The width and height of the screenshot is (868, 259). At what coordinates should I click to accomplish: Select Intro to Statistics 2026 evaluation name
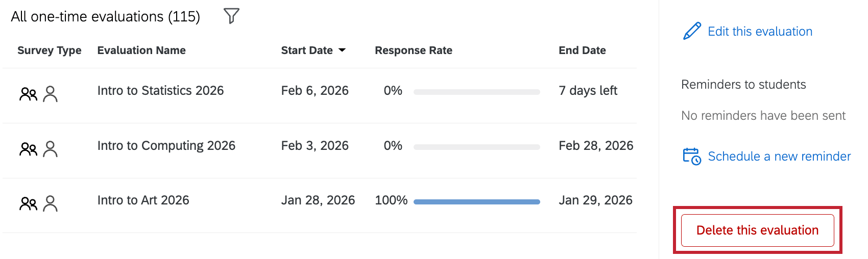160,90
